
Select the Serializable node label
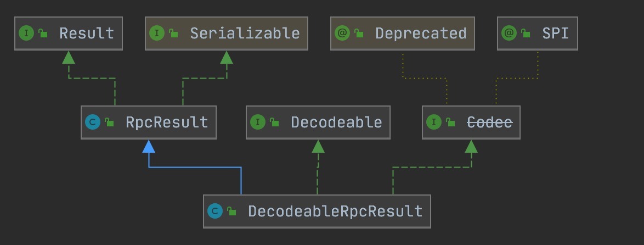point(245,34)
